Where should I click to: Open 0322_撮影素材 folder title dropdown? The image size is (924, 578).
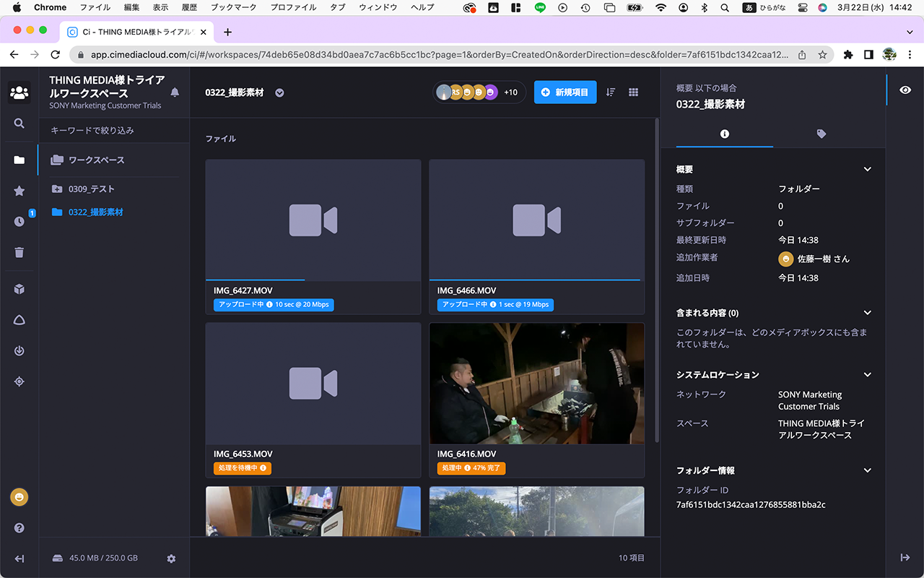(x=279, y=92)
